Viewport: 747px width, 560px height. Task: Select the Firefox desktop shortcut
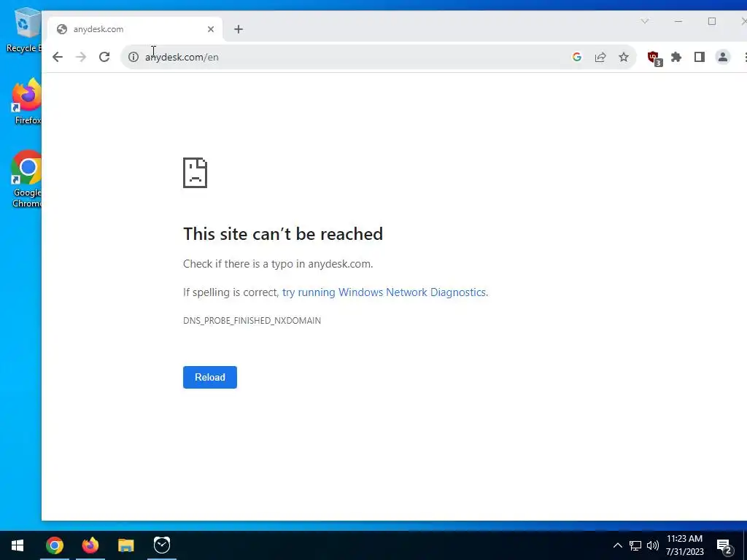(x=27, y=101)
